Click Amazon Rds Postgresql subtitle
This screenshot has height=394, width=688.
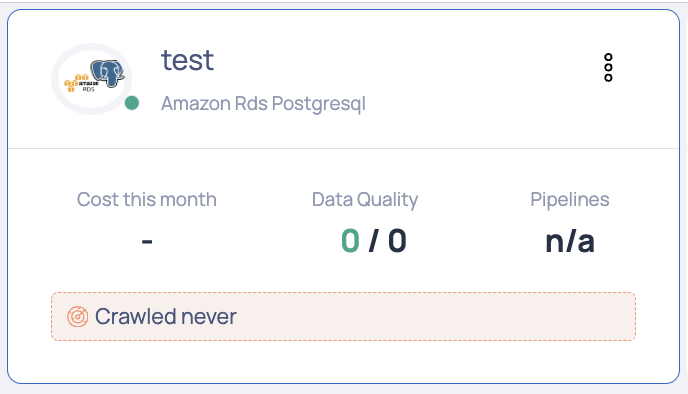coord(263,104)
